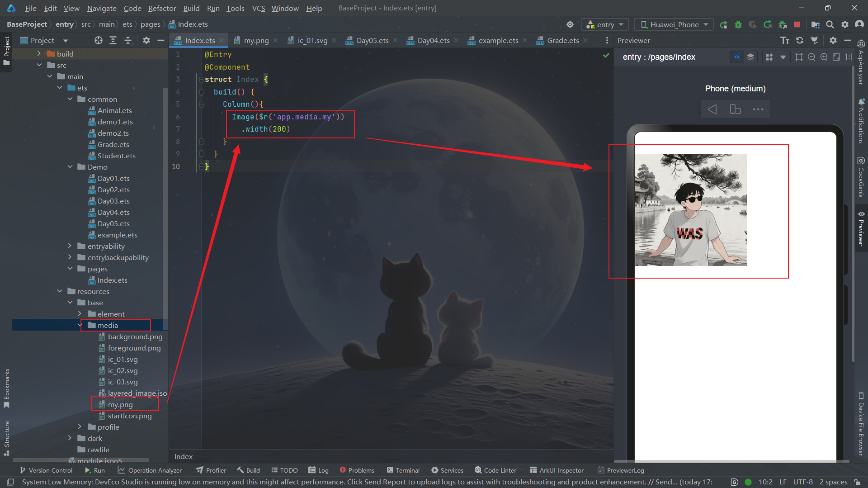Toggle the Notifications side panel
Screen dimensions: 868x488
861,121
